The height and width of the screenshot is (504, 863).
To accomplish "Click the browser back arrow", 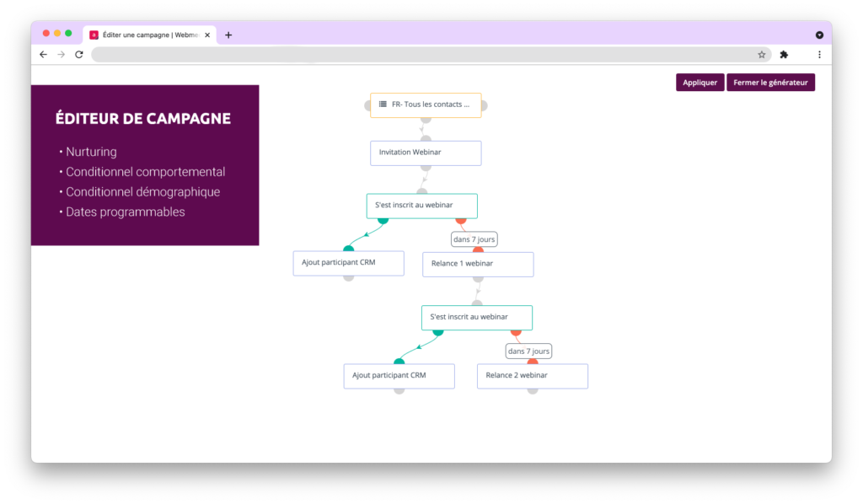I will 44,55.
